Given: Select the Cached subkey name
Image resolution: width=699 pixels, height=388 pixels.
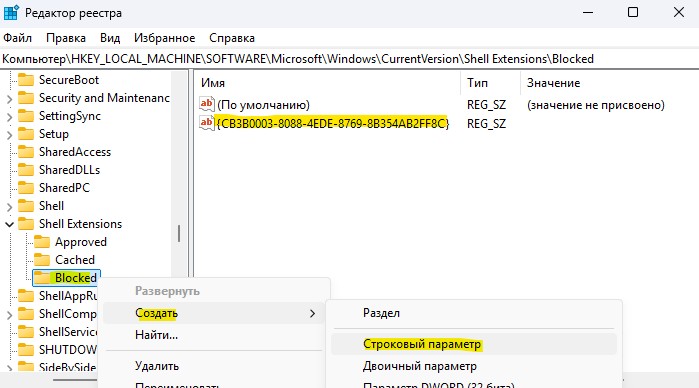Looking at the screenshot, I should pyautogui.click(x=75, y=260).
